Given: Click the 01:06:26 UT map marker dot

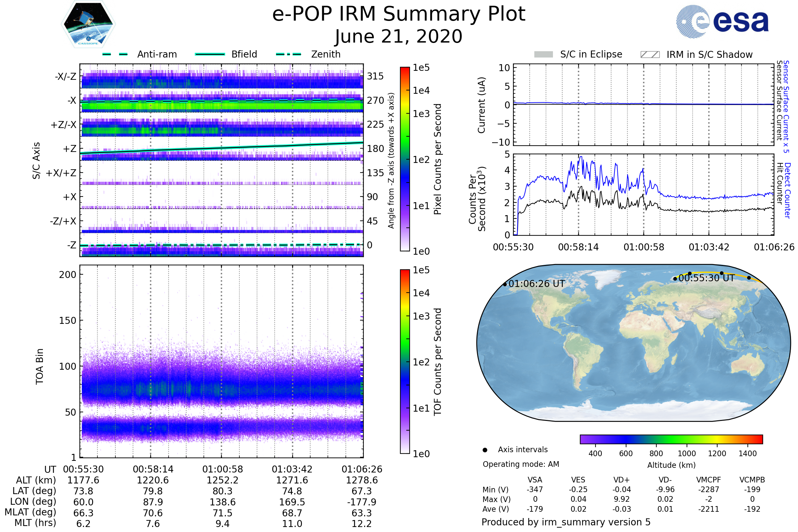Looking at the screenshot, I should 505,284.
